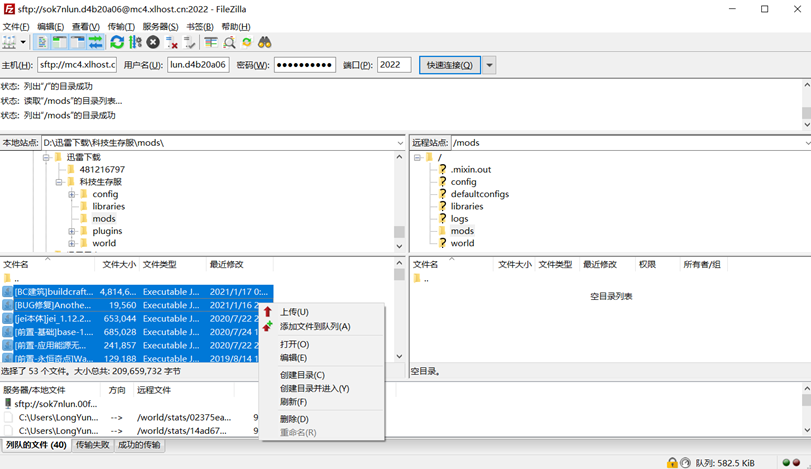Image resolution: width=811 pixels, height=469 pixels.
Task: Search for files with binoculars icon
Action: point(265,42)
